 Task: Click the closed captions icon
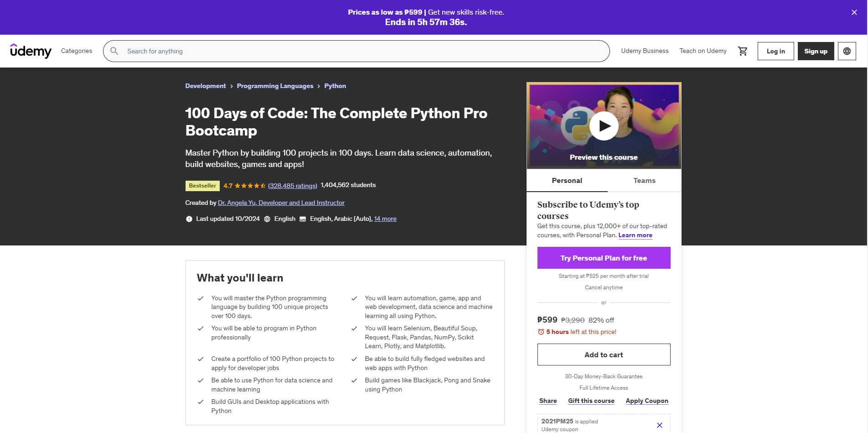(303, 219)
